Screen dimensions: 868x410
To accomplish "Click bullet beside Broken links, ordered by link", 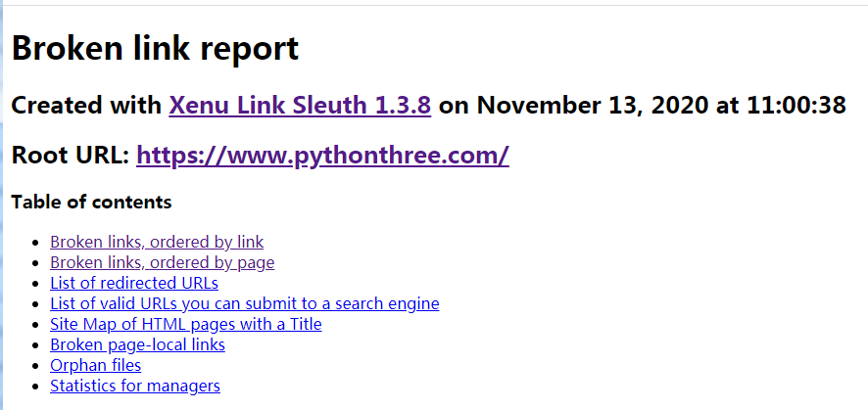I will (x=37, y=243).
